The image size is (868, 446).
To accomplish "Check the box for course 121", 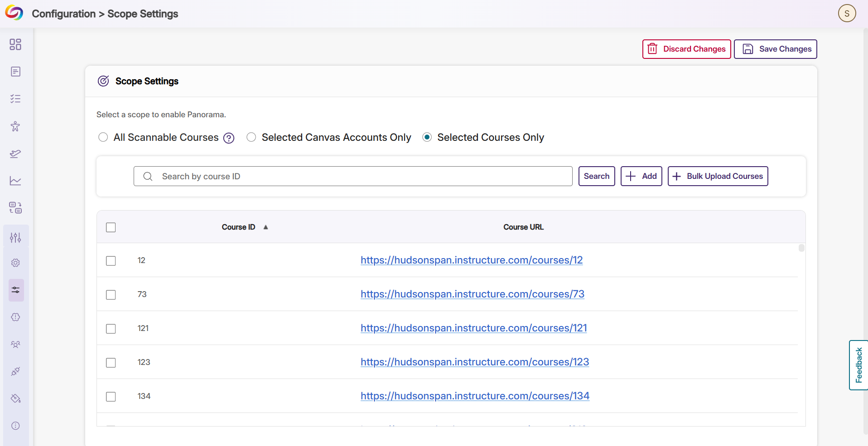I will pyautogui.click(x=111, y=329).
